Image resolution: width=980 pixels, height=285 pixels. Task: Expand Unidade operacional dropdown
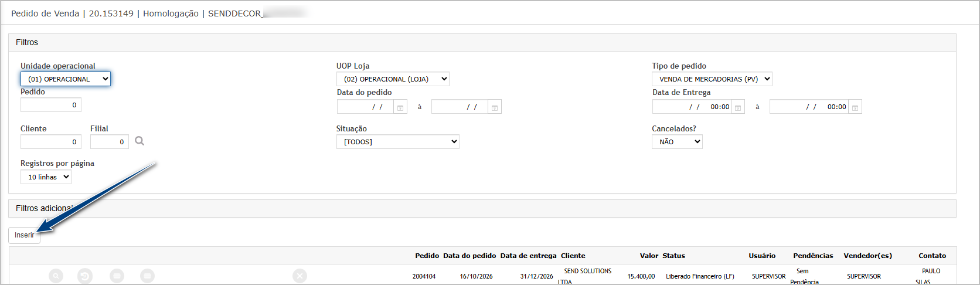click(66, 79)
